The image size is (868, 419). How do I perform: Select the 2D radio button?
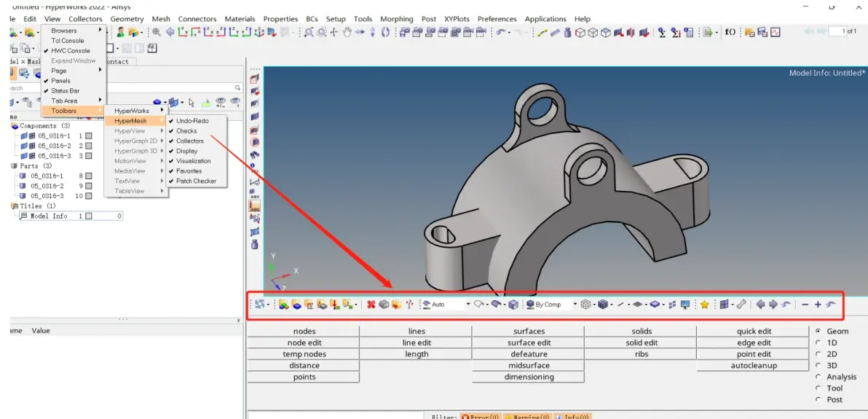(x=818, y=353)
